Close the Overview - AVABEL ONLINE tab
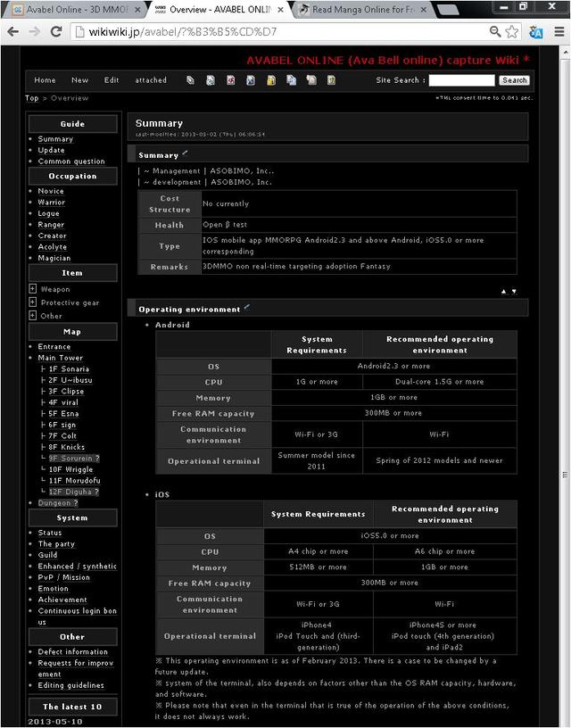Viewport: 571px width, 728px height. click(280, 9)
